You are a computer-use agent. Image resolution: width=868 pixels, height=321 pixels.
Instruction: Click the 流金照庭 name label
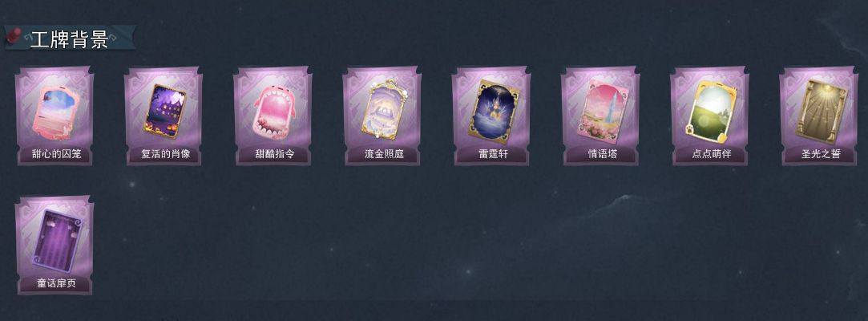[384, 154]
